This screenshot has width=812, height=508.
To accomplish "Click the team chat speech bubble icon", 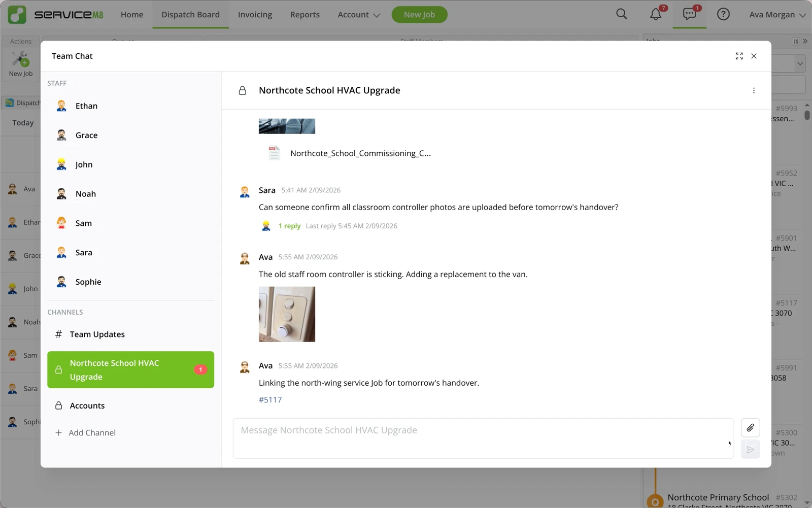I will click(689, 14).
